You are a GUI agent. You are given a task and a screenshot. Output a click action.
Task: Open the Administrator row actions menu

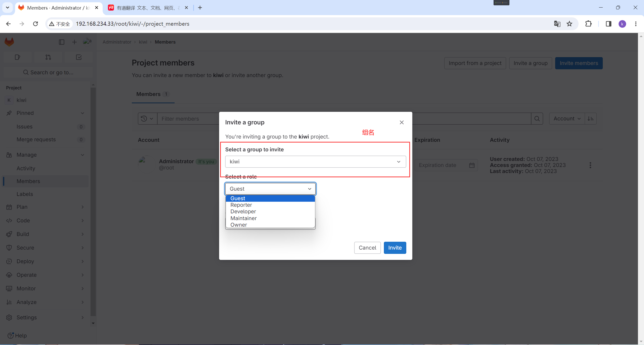click(x=590, y=165)
